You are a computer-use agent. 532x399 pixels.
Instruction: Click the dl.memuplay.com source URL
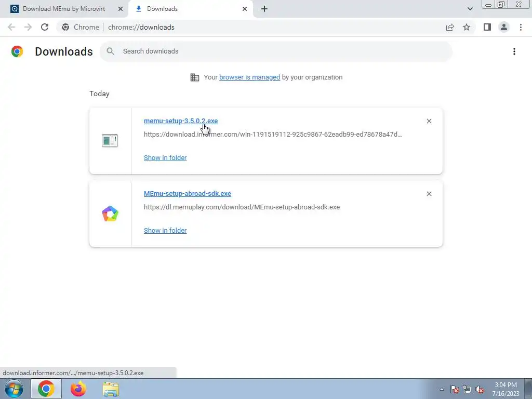pyautogui.click(x=242, y=207)
